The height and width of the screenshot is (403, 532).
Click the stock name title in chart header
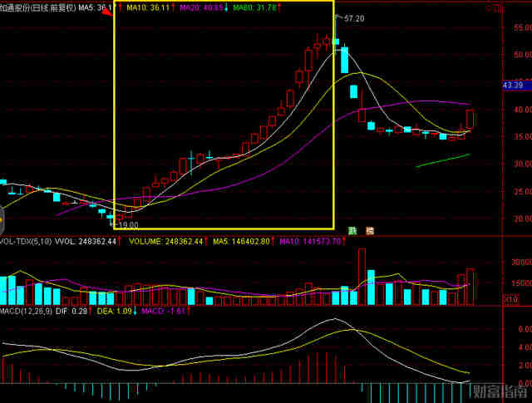pos(37,7)
